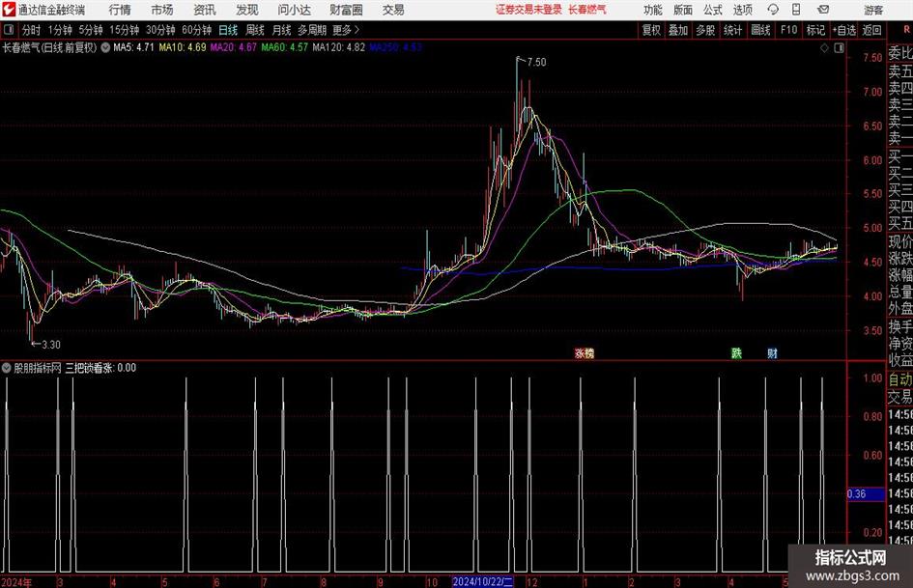Open the customer service headset icon
Screen dimensions: 913x588
pos(773,10)
